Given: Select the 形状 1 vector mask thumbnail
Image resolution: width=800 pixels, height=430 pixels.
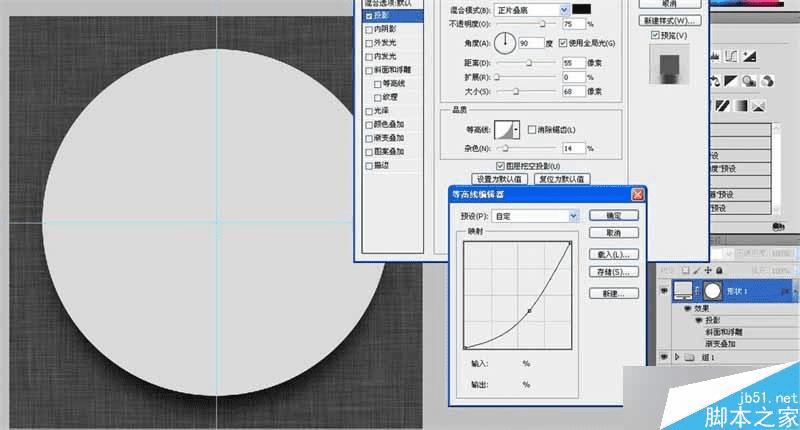Looking at the screenshot, I should point(712,291).
